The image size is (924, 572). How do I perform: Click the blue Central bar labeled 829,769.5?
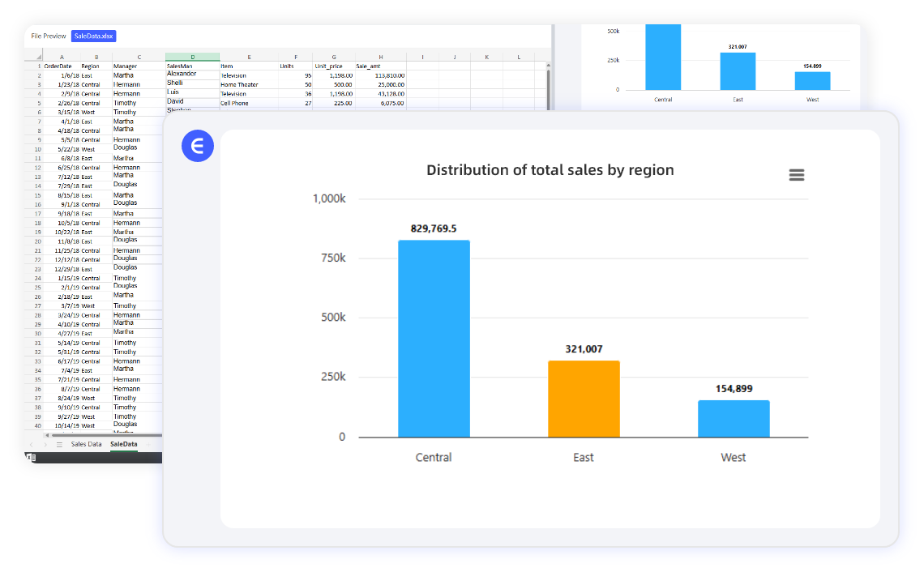(434, 338)
